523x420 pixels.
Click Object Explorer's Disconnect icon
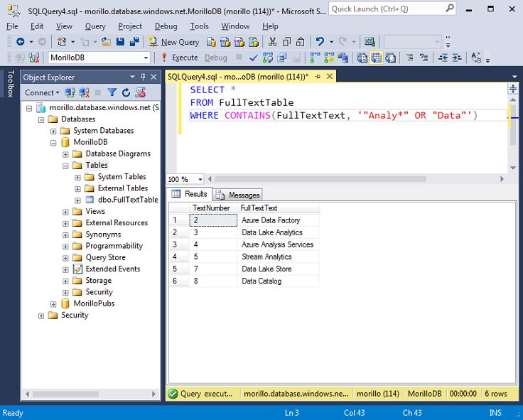pyautogui.click(x=84, y=92)
